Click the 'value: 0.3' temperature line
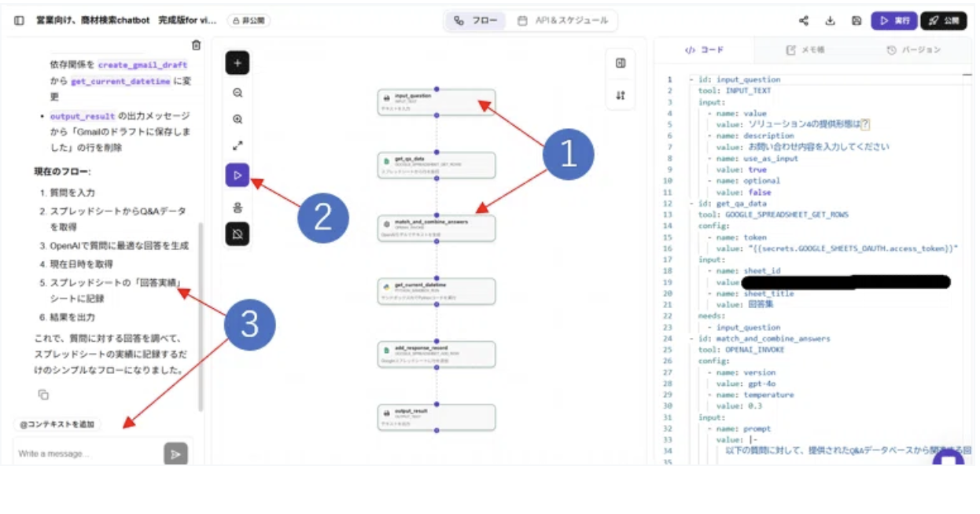This screenshot has height=514, width=980. [740, 406]
